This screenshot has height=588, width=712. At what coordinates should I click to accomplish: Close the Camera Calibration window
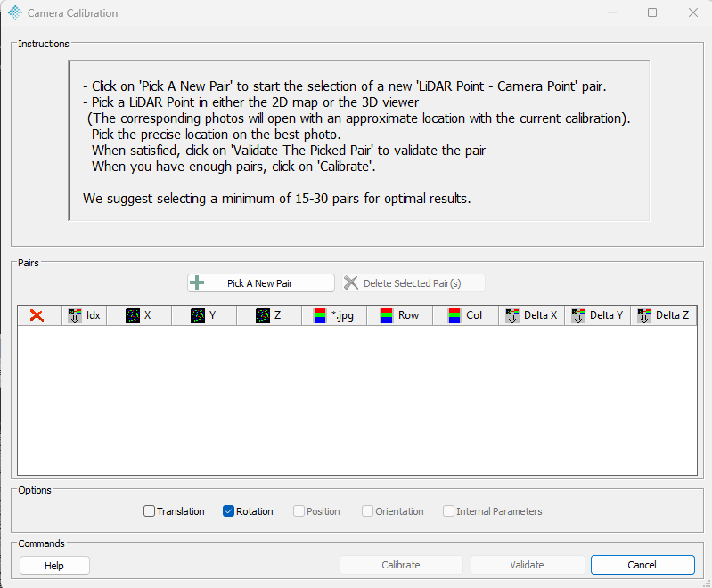(693, 12)
